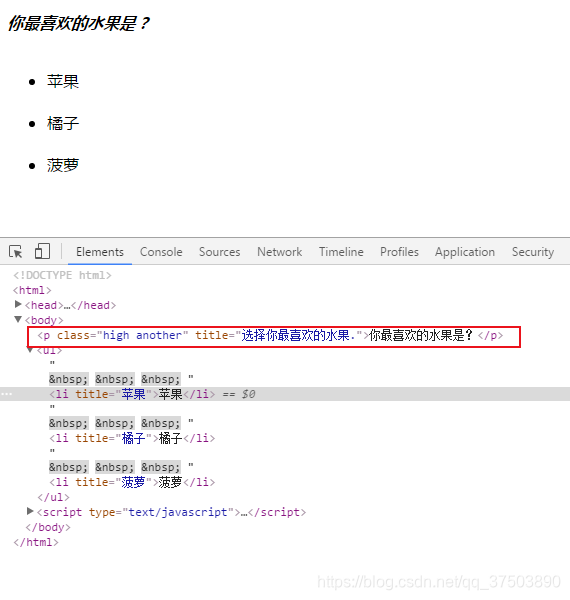
Task: Click the script type="text/javascript" node
Action: coord(171,512)
